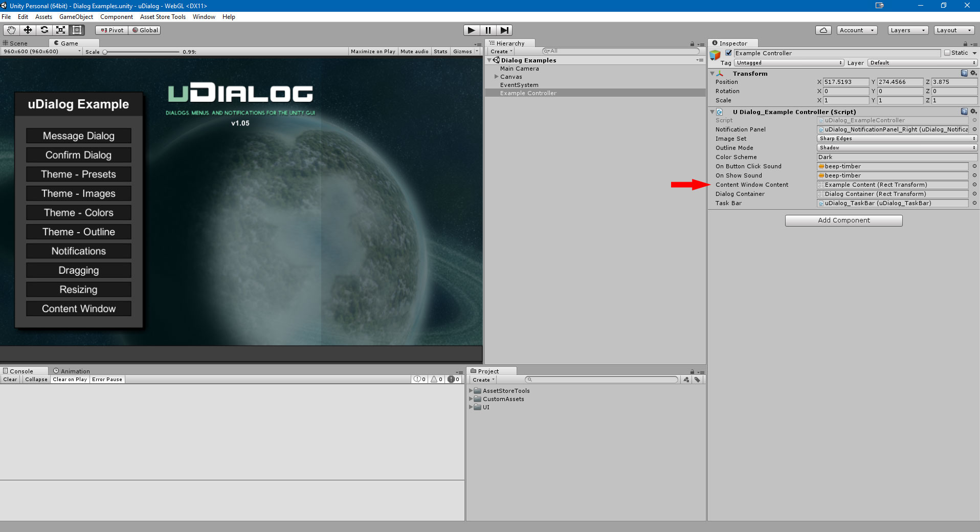
Task: Change the Image Set from Sharp Edges
Action: coord(896,138)
